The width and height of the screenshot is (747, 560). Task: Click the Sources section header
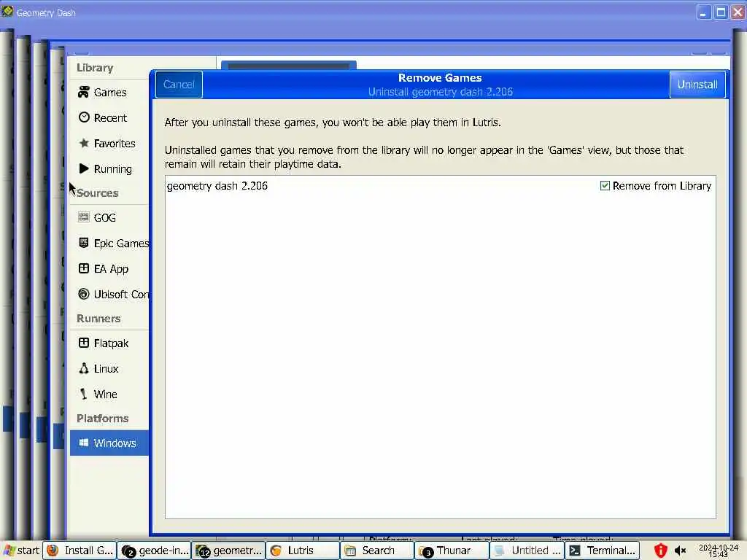click(x=97, y=192)
